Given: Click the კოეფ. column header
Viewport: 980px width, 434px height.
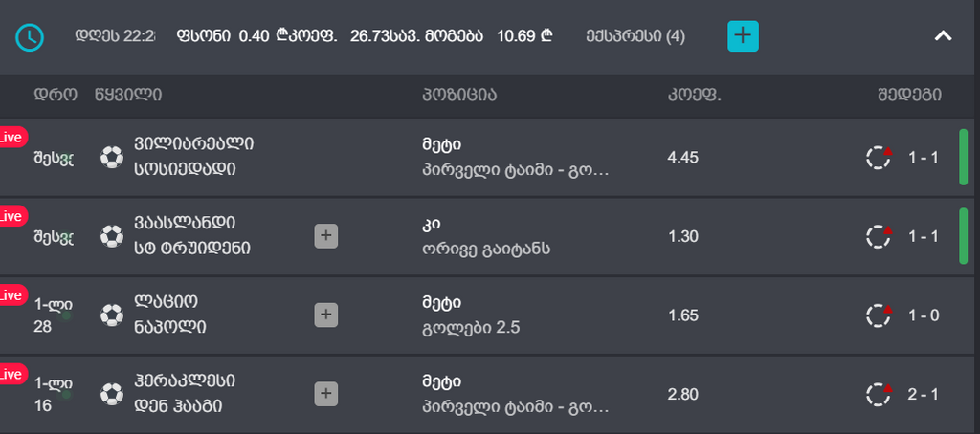Looking at the screenshot, I should point(694,95).
